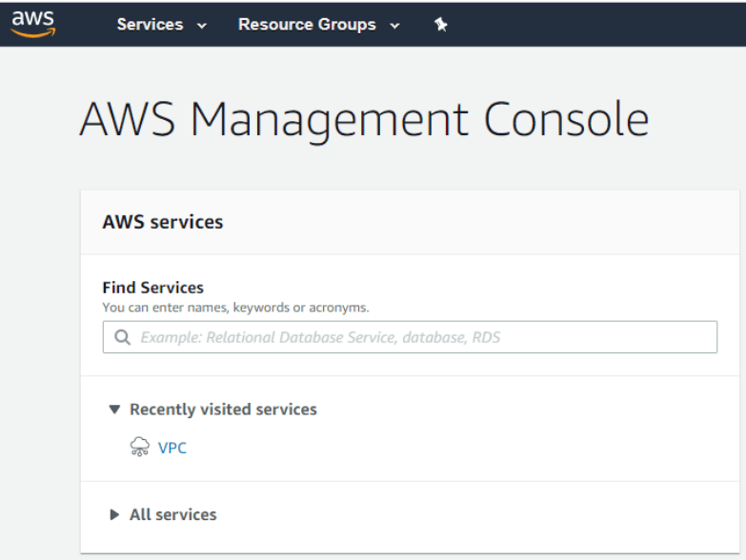Click the All services heading text
The image size is (746, 560).
click(x=173, y=514)
